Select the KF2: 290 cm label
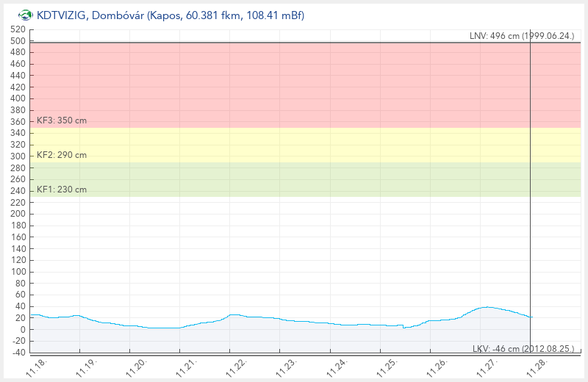This screenshot has height=382, width=588. 62,155
